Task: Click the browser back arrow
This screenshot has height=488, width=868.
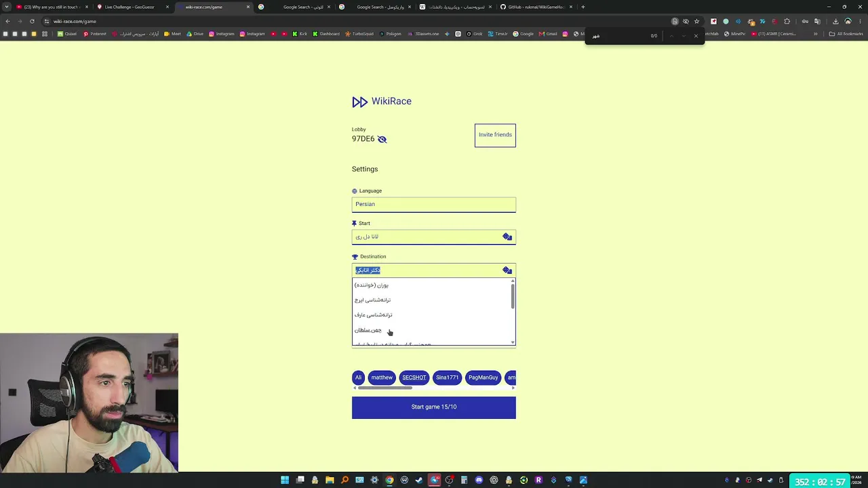Action: click(x=7, y=21)
